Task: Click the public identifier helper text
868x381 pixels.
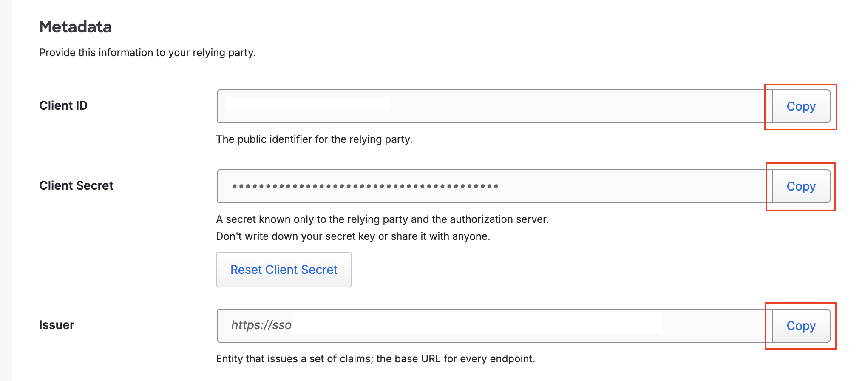Action: pyautogui.click(x=314, y=139)
